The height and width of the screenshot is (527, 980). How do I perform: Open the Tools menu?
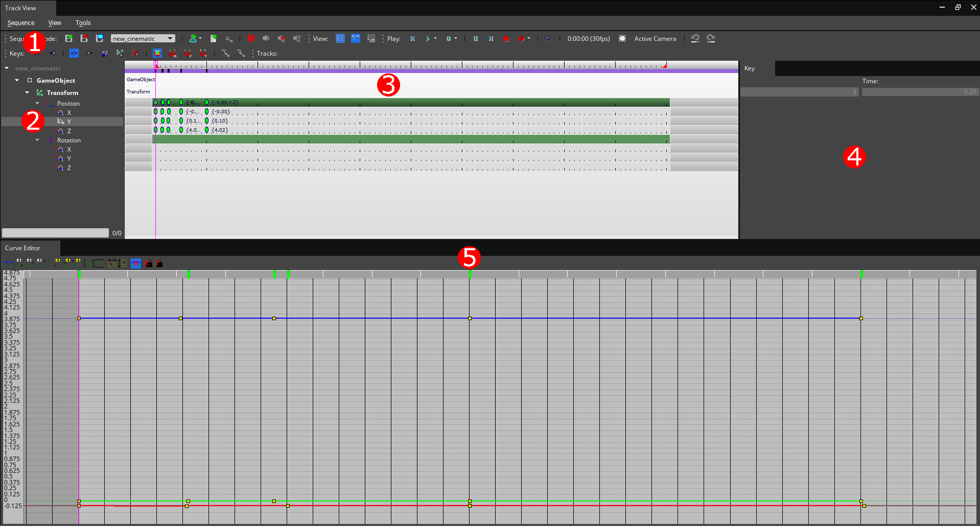click(83, 23)
